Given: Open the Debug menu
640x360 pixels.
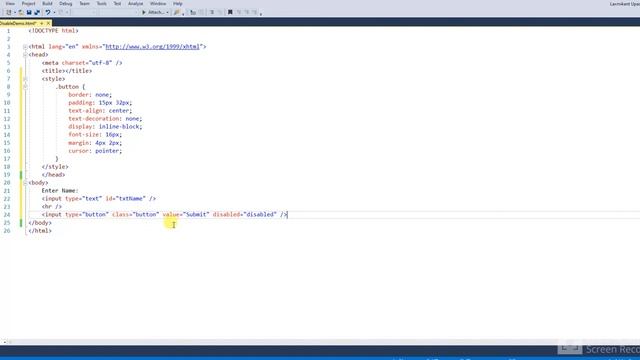Looking at the screenshot, I should (66, 4).
